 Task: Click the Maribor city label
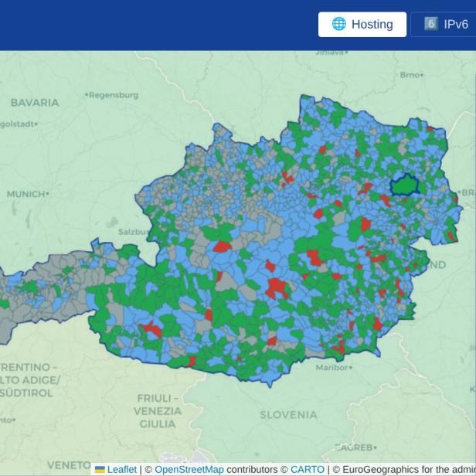[x=334, y=368]
